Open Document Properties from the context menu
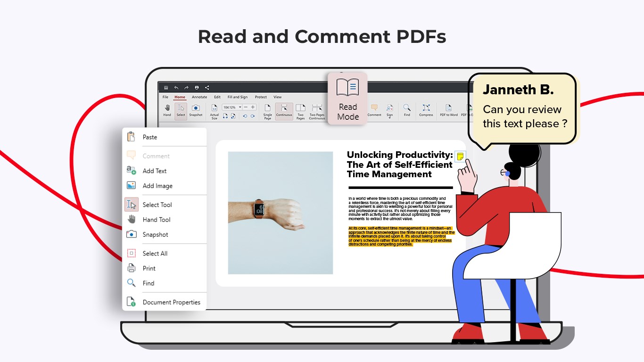Screen dimensions: 644x362 [173, 302]
